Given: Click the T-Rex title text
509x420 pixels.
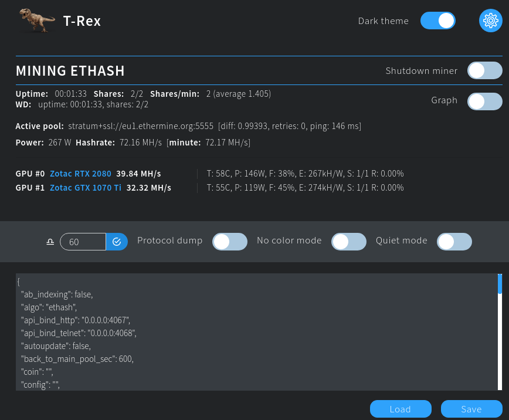Looking at the screenshot, I should [82, 21].
